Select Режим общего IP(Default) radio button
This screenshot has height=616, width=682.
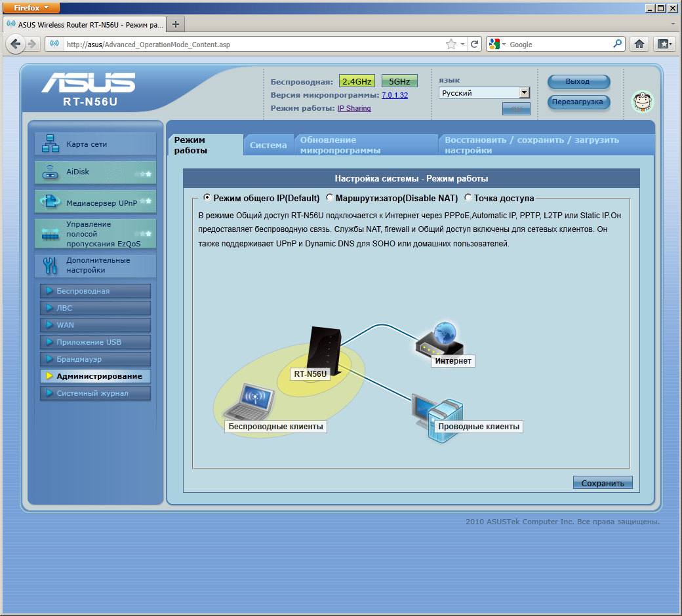207,197
